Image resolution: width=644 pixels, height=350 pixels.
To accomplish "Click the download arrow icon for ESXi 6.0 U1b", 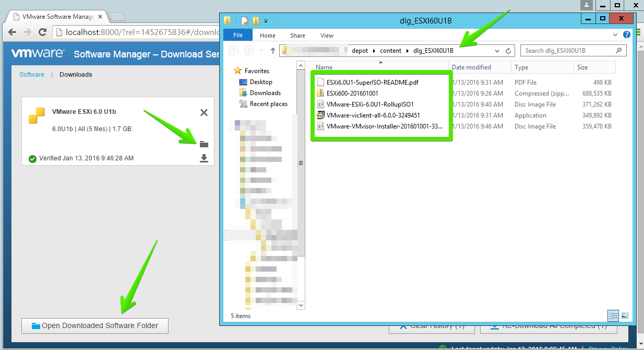I will click(204, 158).
